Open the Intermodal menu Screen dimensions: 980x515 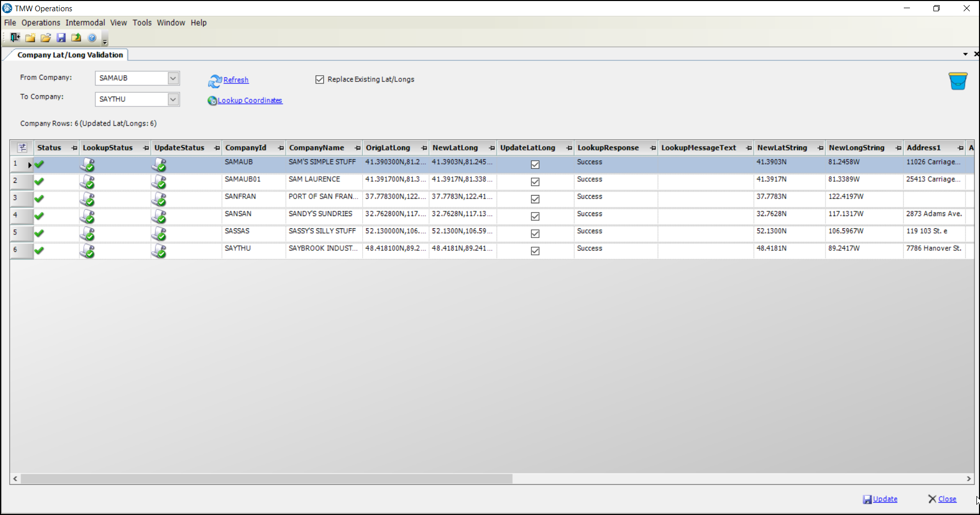85,23
